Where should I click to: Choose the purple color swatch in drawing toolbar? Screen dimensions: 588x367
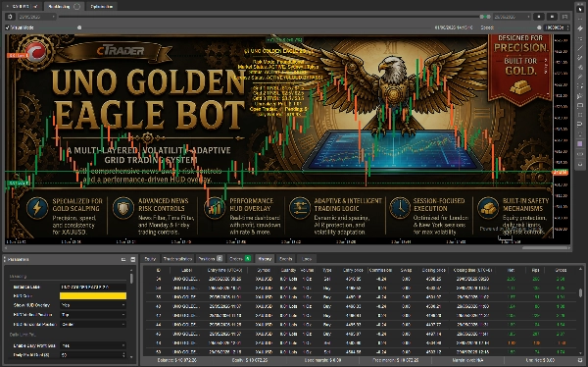click(580, 144)
